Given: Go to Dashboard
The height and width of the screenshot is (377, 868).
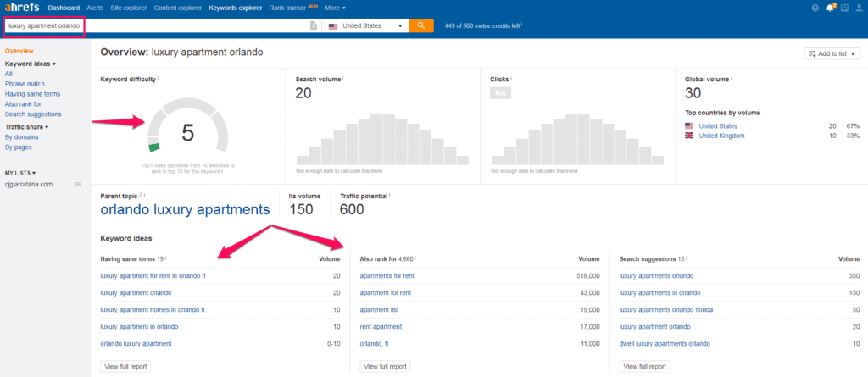Looking at the screenshot, I should tap(64, 8).
